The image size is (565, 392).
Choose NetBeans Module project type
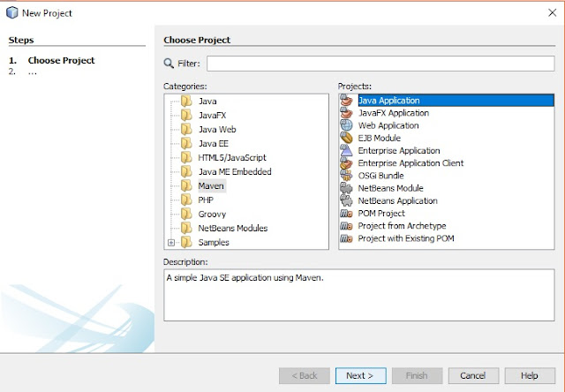coord(390,188)
